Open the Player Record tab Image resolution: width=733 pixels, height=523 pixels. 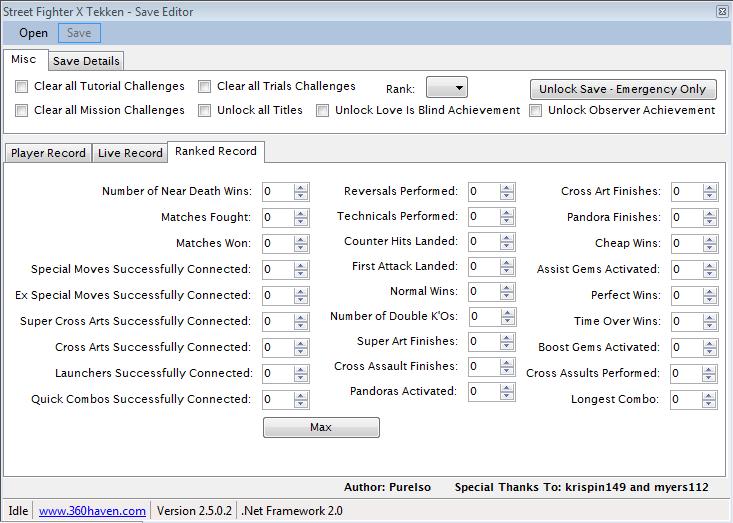tap(48, 153)
